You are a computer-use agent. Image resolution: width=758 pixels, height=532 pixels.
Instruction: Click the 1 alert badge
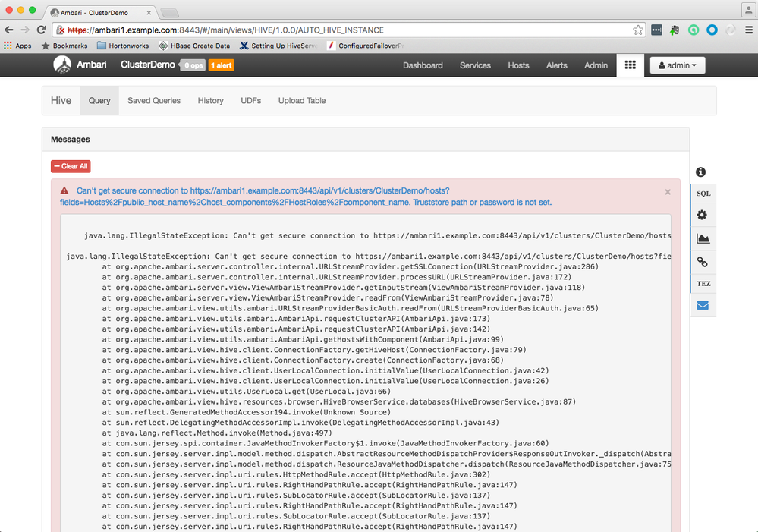[x=222, y=65]
